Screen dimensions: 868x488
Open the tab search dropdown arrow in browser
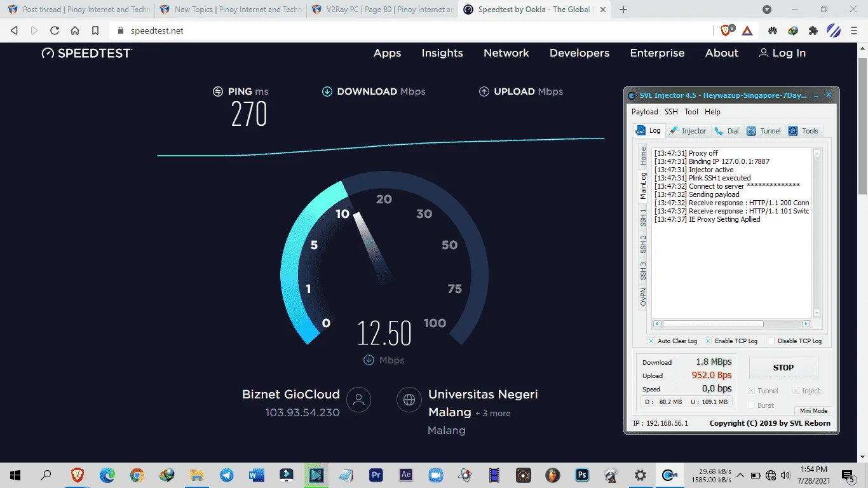(767, 10)
